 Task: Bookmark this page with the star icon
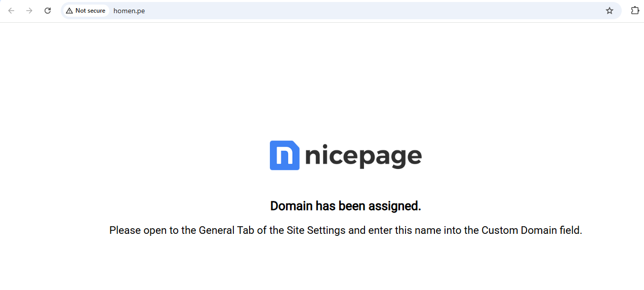click(610, 11)
